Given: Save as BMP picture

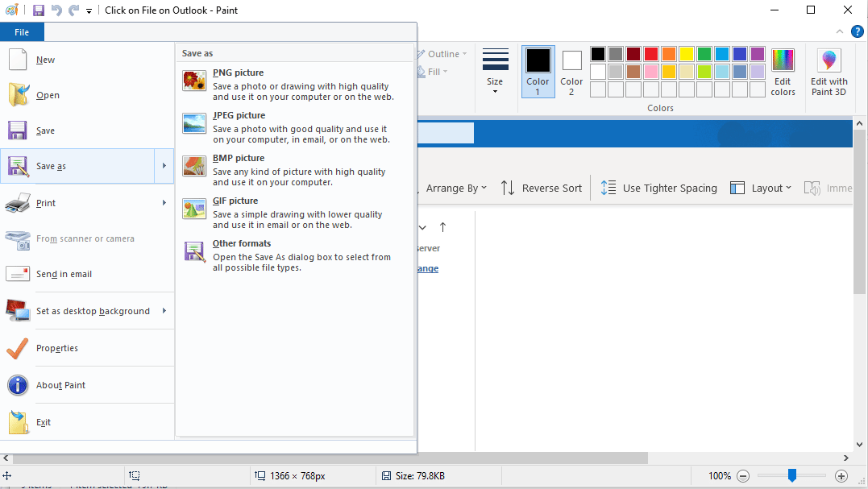Looking at the screenshot, I should click(x=294, y=170).
